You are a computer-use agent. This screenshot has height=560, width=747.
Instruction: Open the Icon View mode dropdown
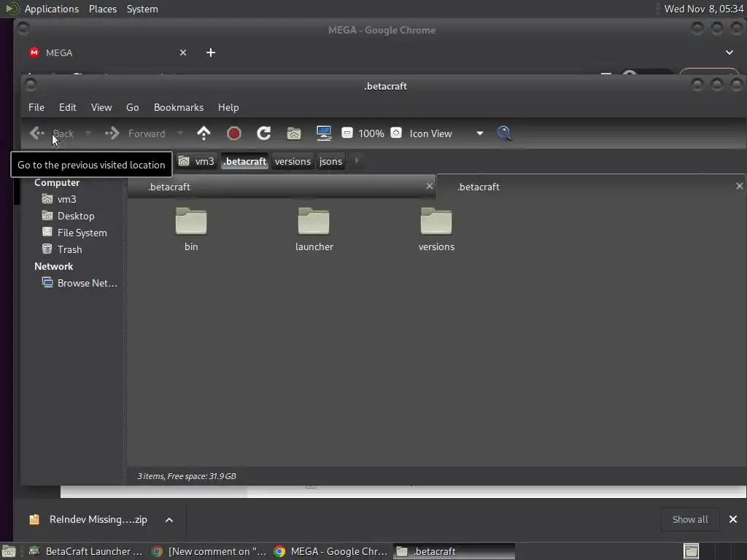point(446,133)
